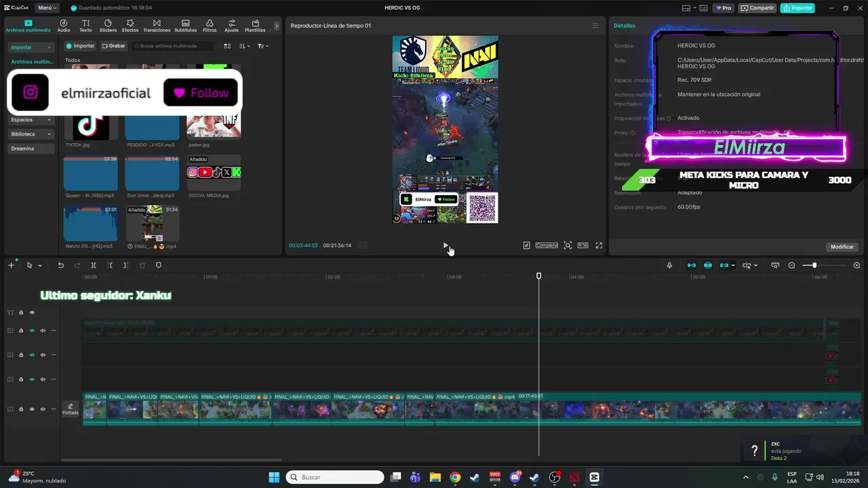Add a marker with the shield icon

coord(159,265)
